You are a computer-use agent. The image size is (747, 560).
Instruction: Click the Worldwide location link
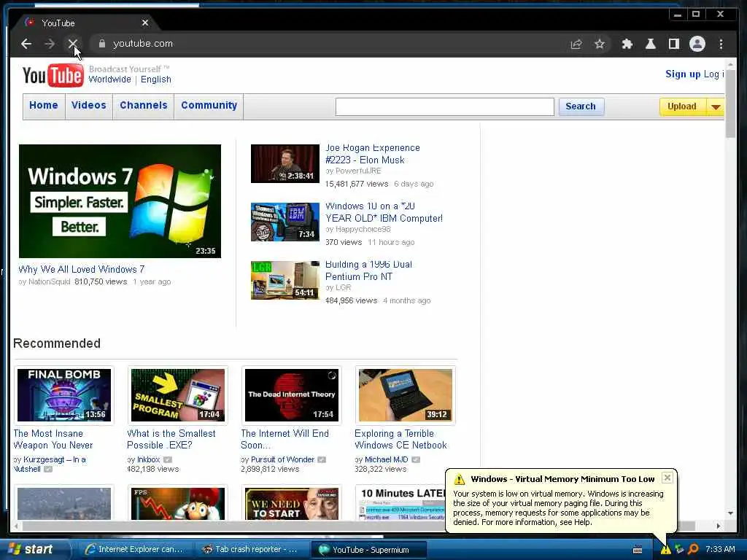pyautogui.click(x=109, y=79)
